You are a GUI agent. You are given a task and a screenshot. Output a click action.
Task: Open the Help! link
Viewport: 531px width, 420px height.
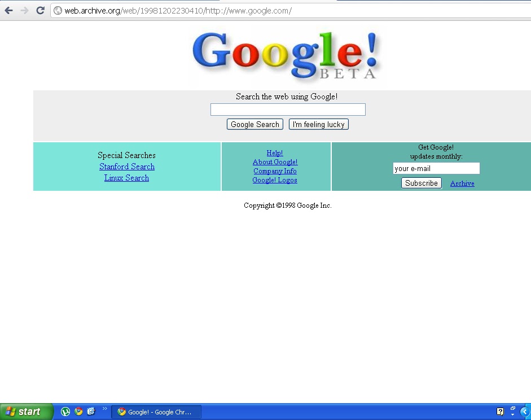pyautogui.click(x=275, y=153)
